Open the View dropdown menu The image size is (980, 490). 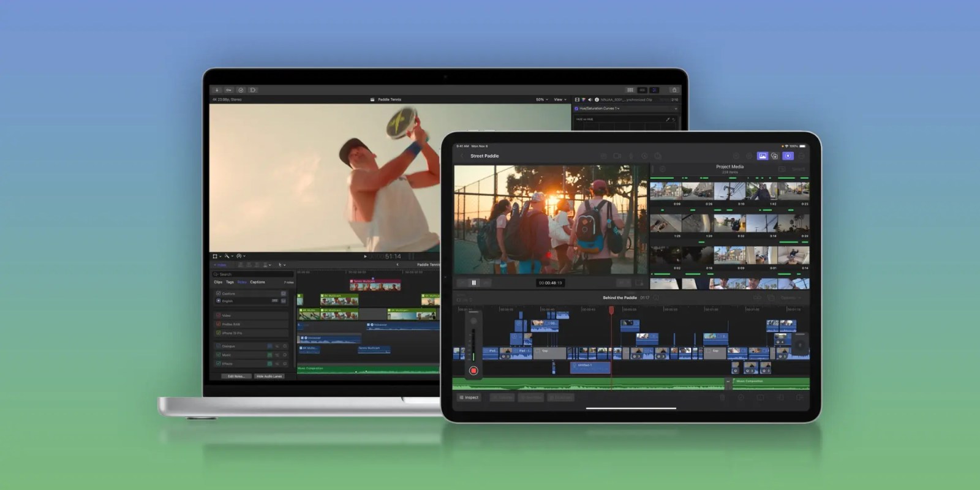pos(560,99)
